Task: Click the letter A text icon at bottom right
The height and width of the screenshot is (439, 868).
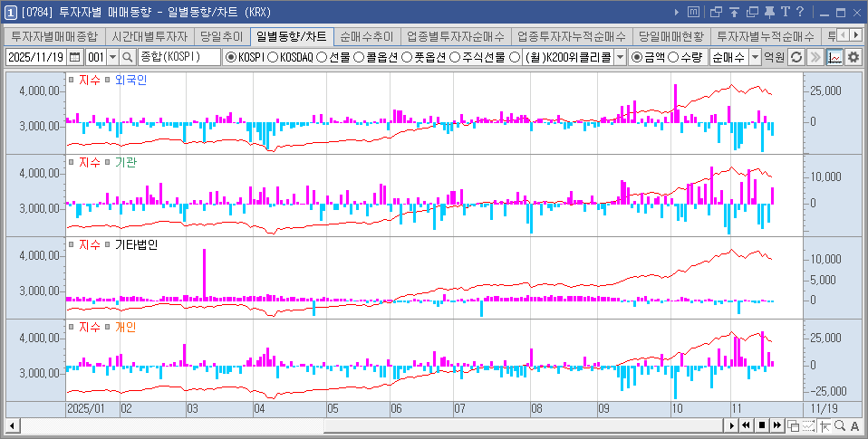Action: [x=855, y=425]
